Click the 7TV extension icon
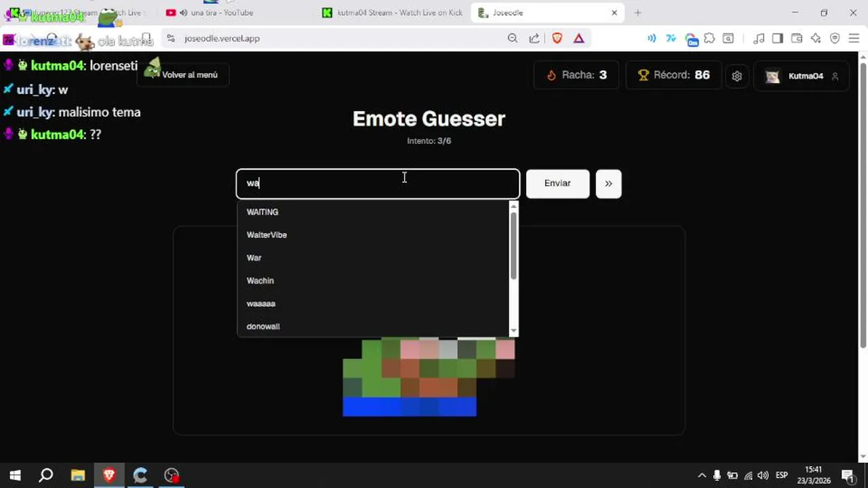 click(671, 39)
